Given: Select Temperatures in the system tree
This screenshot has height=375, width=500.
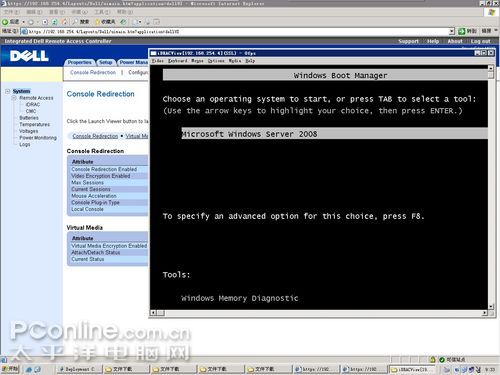Looking at the screenshot, I should click(35, 124).
